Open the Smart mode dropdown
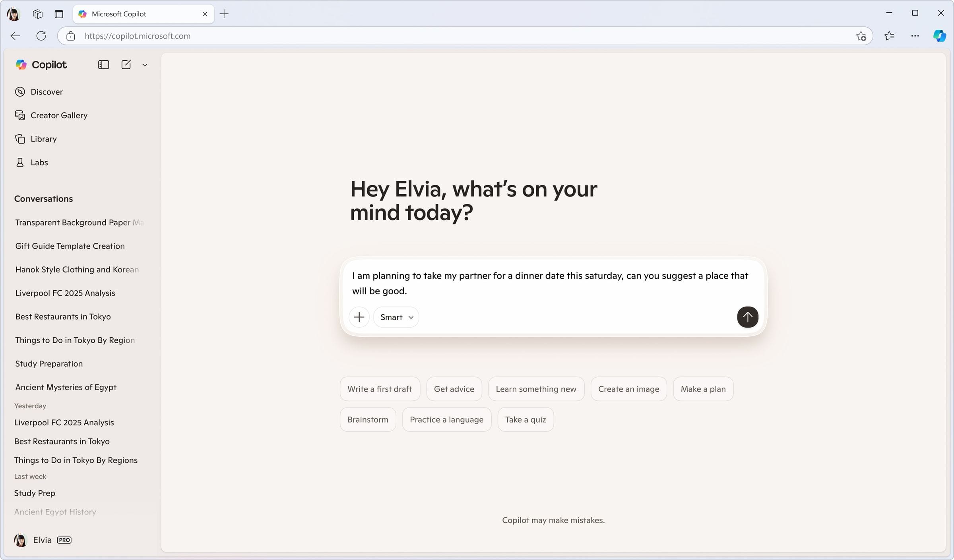Viewport: 954px width, 560px height. (396, 317)
